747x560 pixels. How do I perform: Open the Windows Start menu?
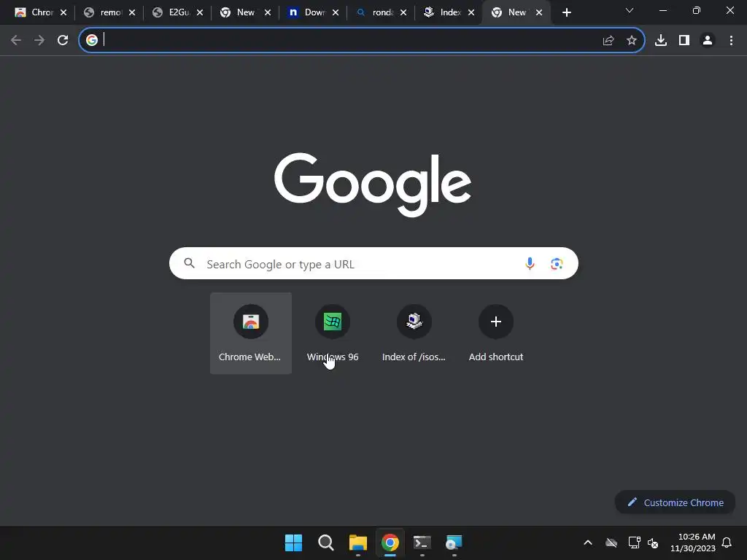293,542
